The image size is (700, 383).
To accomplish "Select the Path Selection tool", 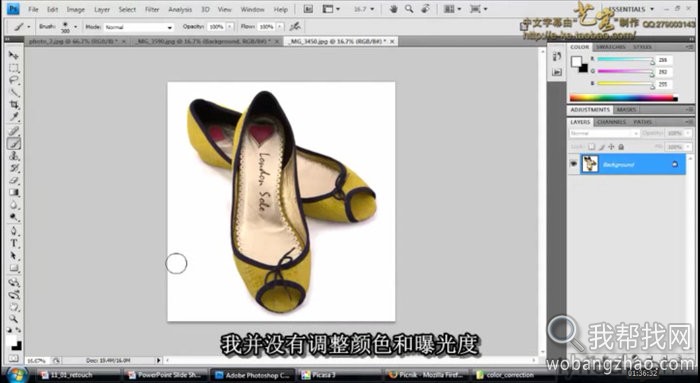I will pyautogui.click(x=14, y=256).
